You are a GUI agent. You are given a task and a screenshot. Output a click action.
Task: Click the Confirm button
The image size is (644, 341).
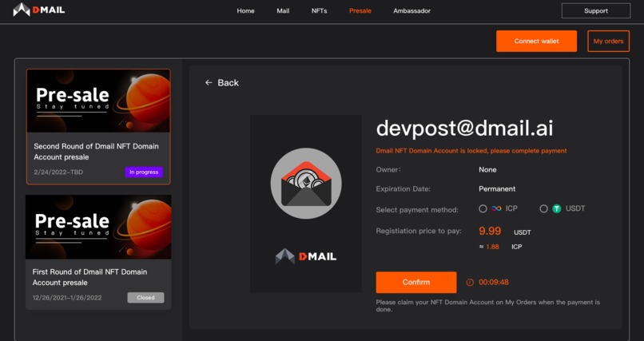416,283
